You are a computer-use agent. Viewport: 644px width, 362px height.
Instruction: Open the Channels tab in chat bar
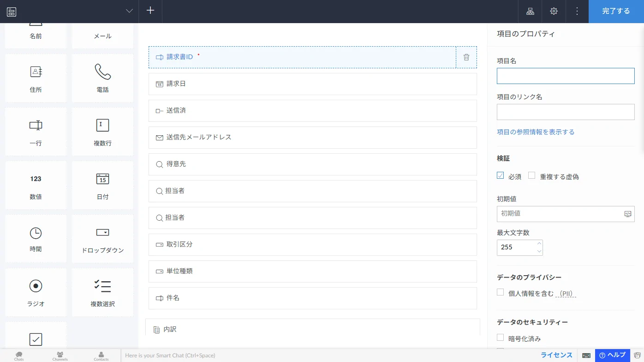click(x=60, y=356)
